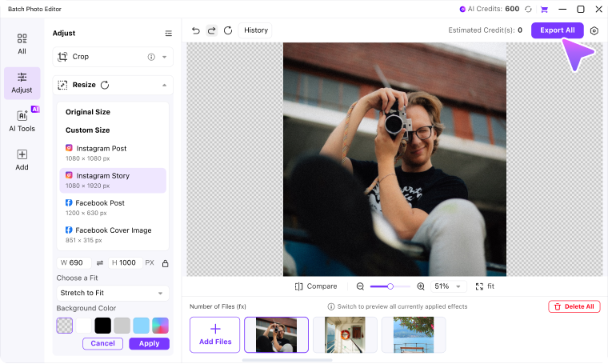Switch to the AI Tools tab
Image resolution: width=608 pixels, height=364 pixels.
22,121
